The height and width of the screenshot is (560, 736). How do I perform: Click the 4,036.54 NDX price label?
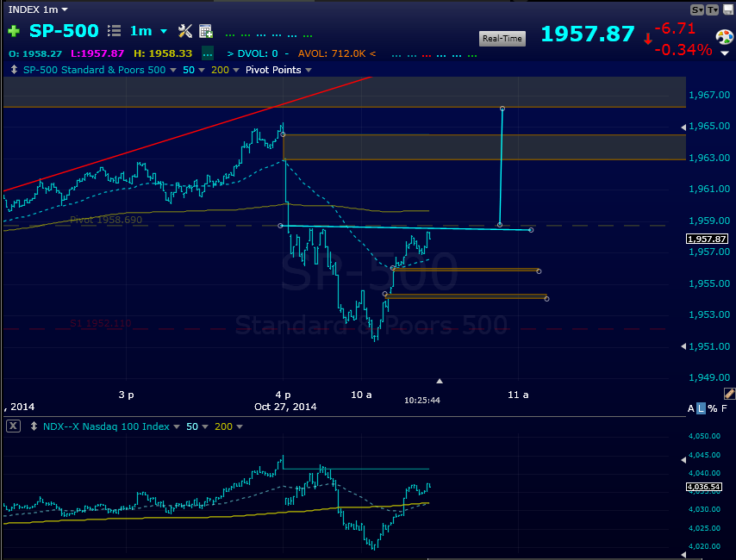pyautogui.click(x=703, y=487)
